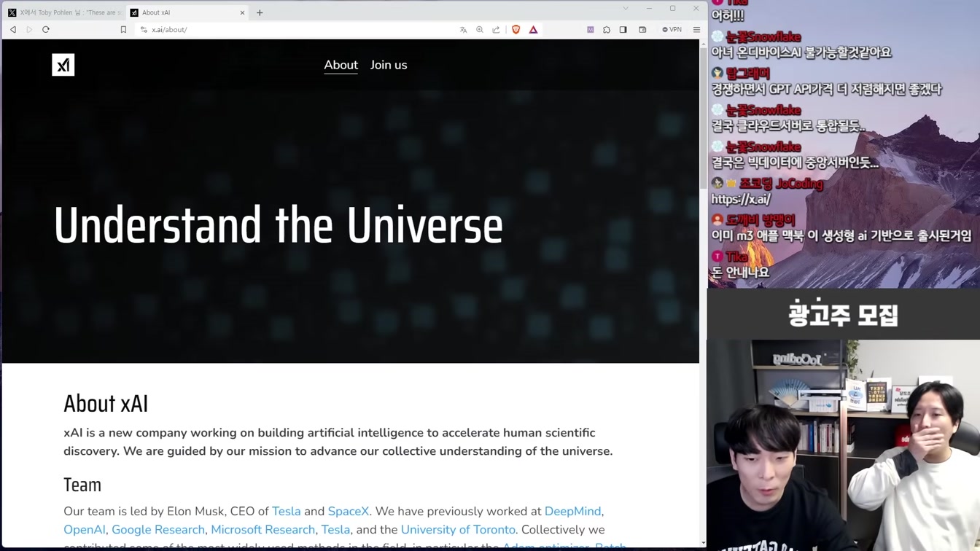980x551 pixels.
Task: Click the 'Team' heading
Action: (82, 485)
